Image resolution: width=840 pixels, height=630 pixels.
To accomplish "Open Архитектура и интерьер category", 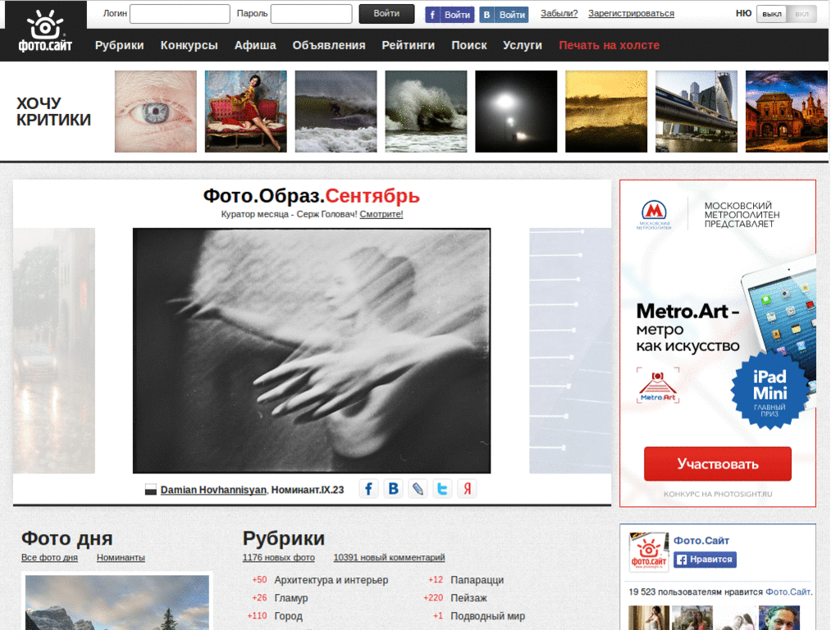I will pos(331,580).
